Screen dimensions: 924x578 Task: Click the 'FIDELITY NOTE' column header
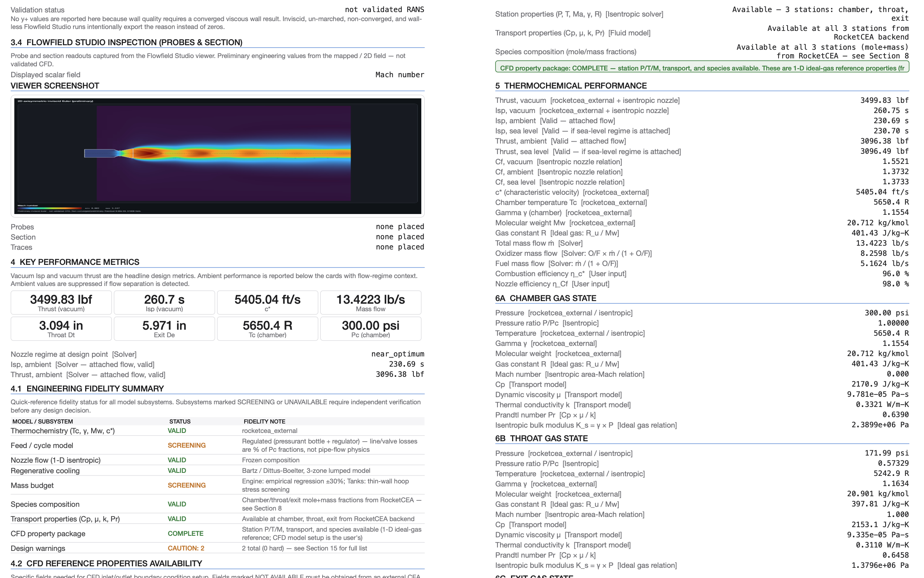point(265,421)
